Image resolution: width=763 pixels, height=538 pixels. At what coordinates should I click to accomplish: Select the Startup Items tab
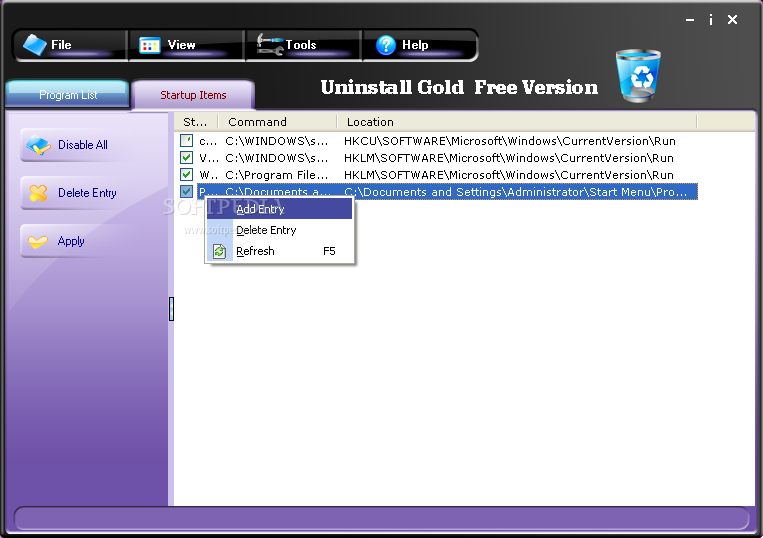click(x=193, y=95)
